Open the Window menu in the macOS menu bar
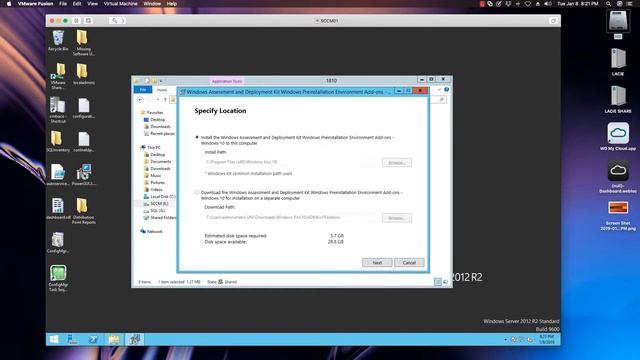 click(x=152, y=4)
